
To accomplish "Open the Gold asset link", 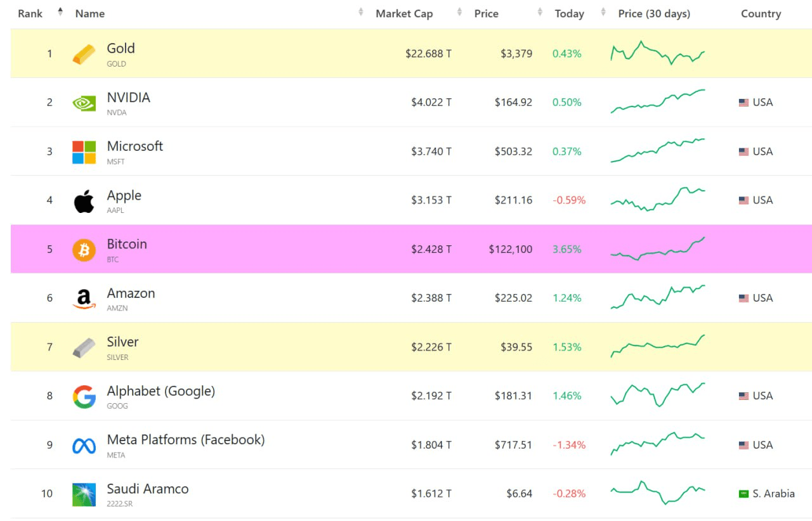I will click(121, 48).
